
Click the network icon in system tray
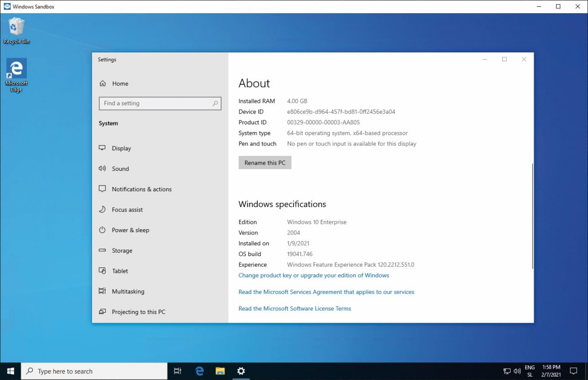tap(507, 371)
